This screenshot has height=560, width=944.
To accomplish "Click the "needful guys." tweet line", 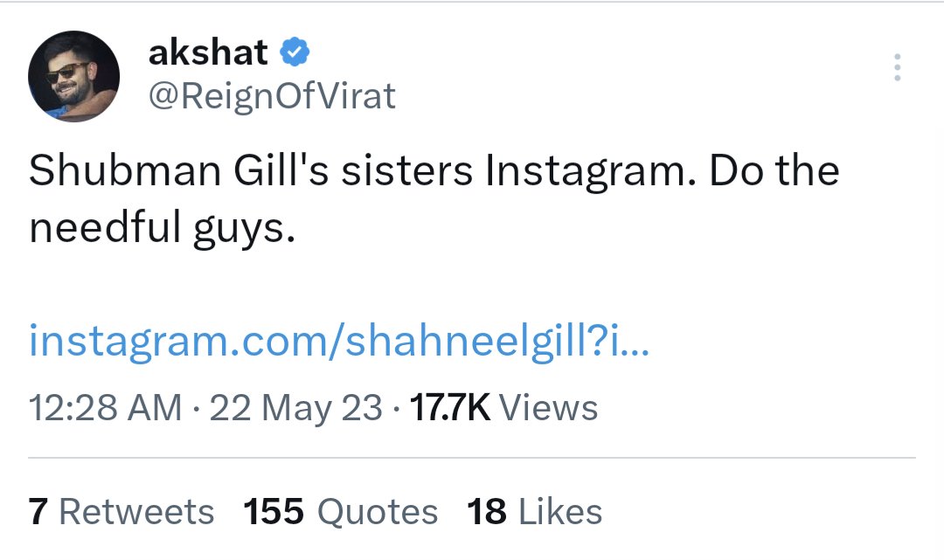I will 159,229.
